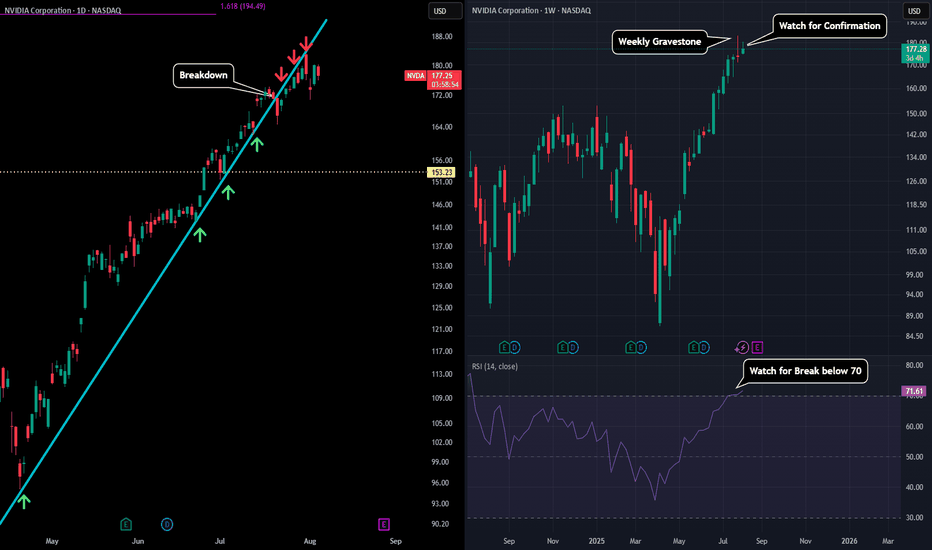Screen dimensions: 932x550
Task: Open weekly chart earnings icon above first Sep label
Action: (504, 347)
